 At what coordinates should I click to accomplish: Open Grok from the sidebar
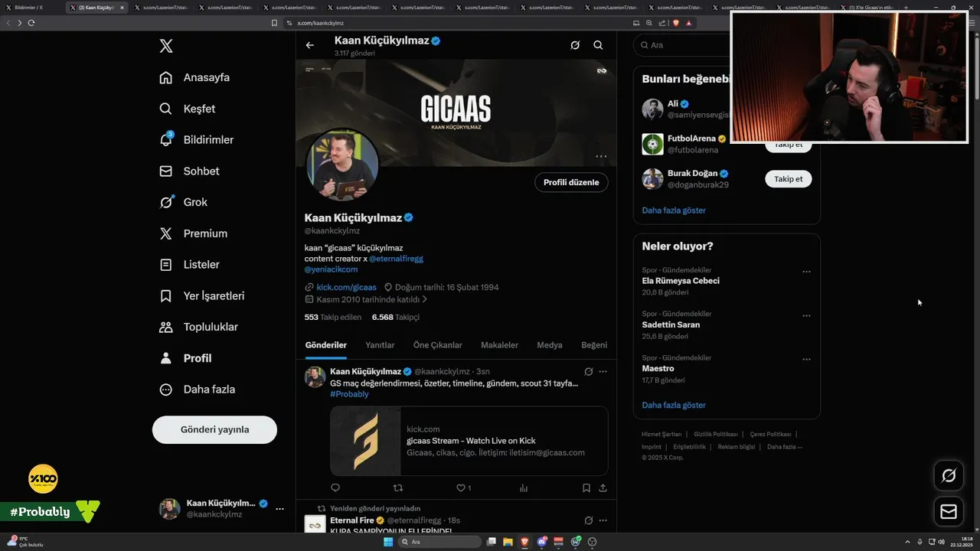[165, 202]
